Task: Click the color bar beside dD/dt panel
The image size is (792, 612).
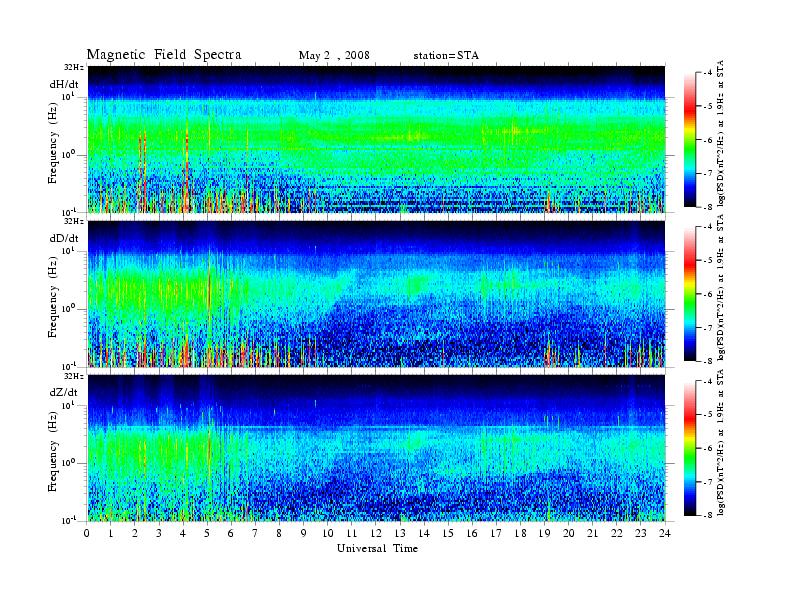Action: click(x=689, y=294)
